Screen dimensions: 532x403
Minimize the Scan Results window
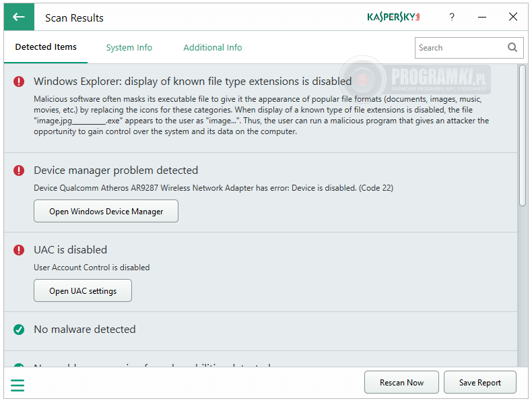(482, 17)
